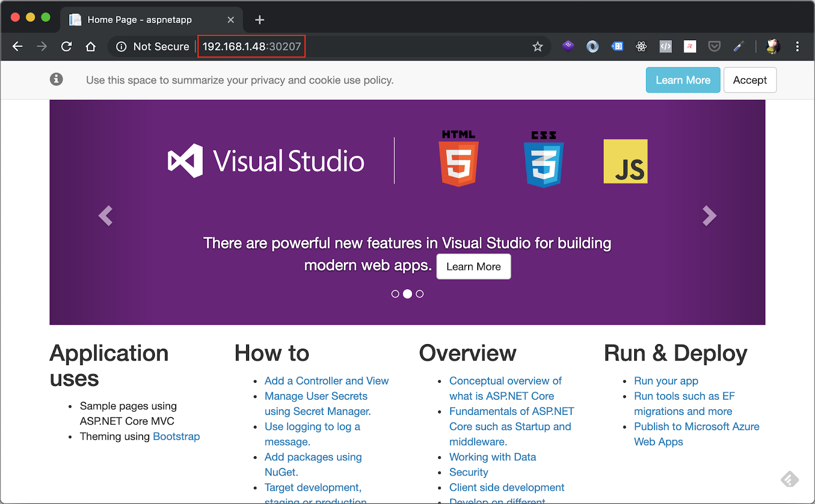
Task: Open the purple cube extension icon
Action: (x=568, y=46)
